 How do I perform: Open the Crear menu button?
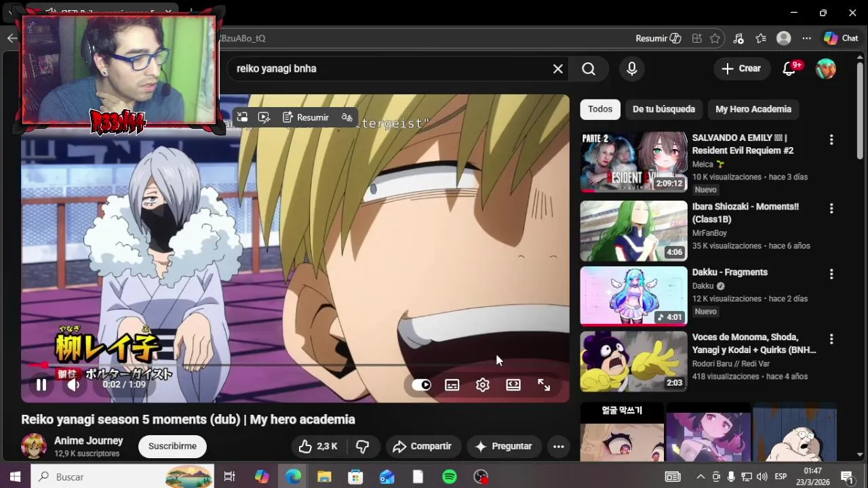pyautogui.click(x=742, y=68)
